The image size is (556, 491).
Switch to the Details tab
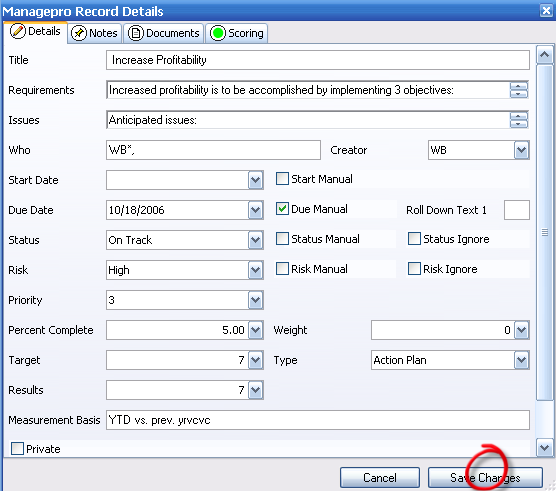(35, 32)
